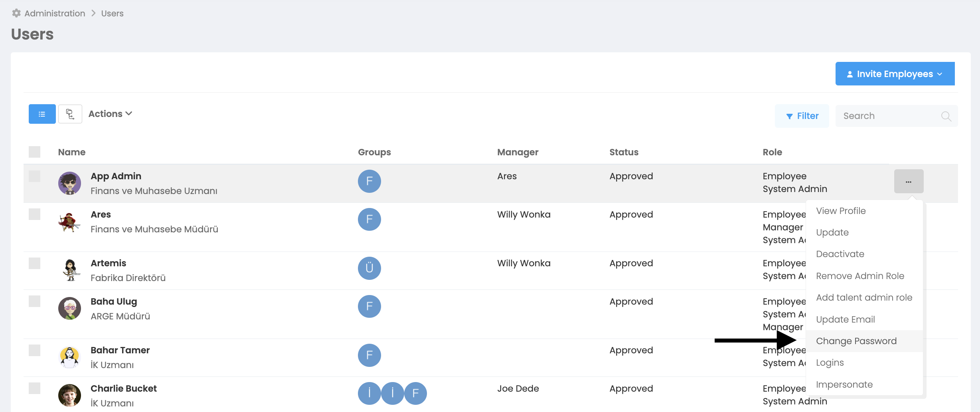
Task: Switch to the org chart view icon
Action: click(70, 114)
